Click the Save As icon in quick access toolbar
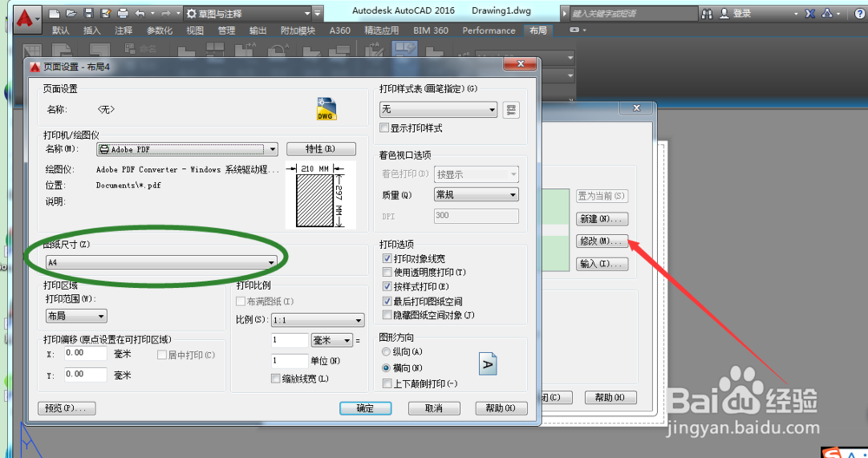 [x=106, y=13]
